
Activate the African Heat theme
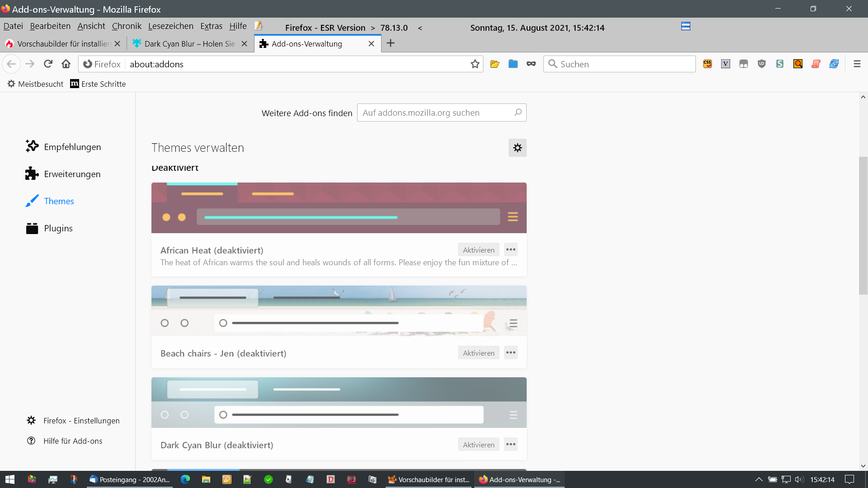click(478, 250)
